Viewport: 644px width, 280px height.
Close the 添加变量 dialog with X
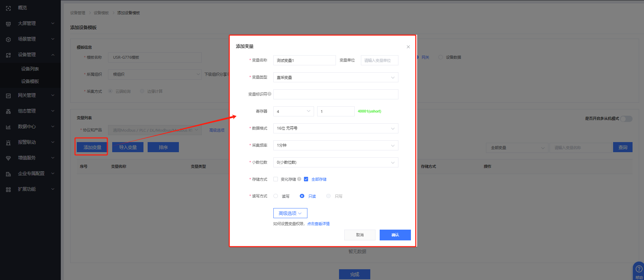click(x=408, y=47)
